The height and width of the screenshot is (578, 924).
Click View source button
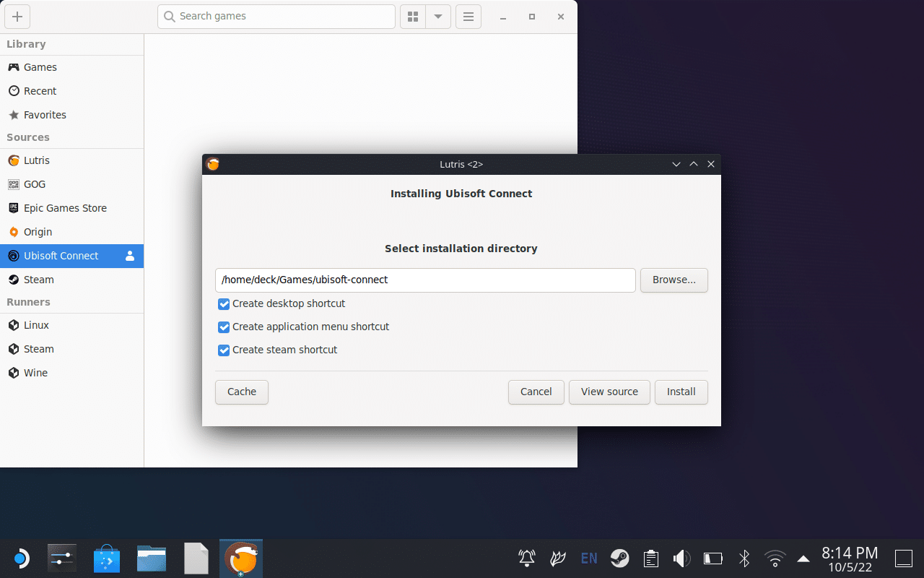[x=609, y=392]
